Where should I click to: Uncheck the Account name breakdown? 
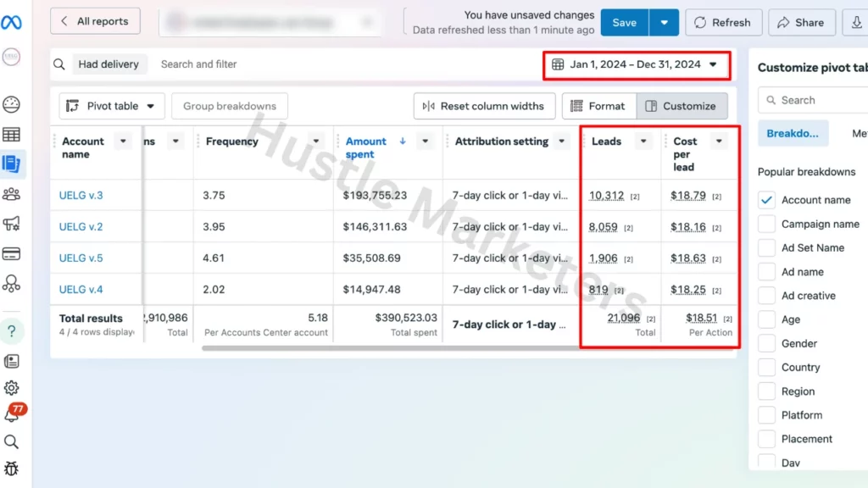click(766, 200)
